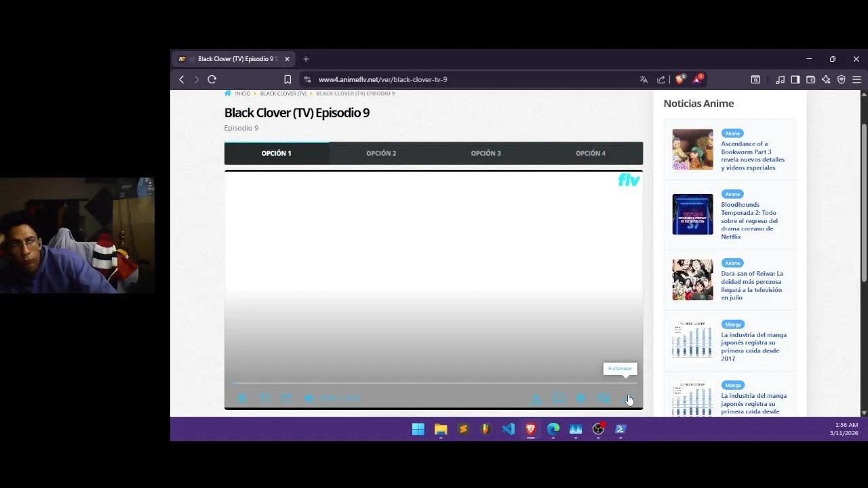Viewport: 868px width, 488px height.
Task: Open Dara-san of Reiwa news article
Action: pyautogui.click(x=751, y=285)
